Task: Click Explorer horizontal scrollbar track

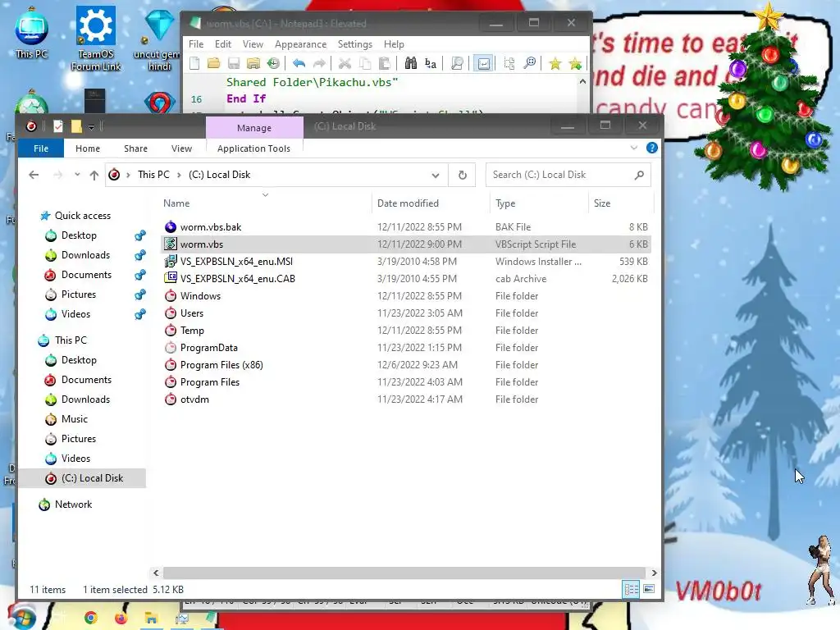Action: 404,573
